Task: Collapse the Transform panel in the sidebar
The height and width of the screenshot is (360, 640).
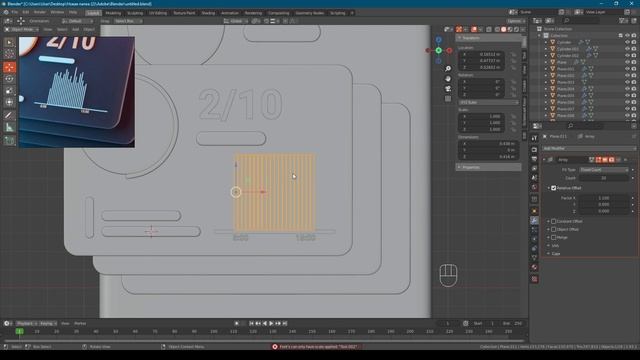Action: pos(489,38)
